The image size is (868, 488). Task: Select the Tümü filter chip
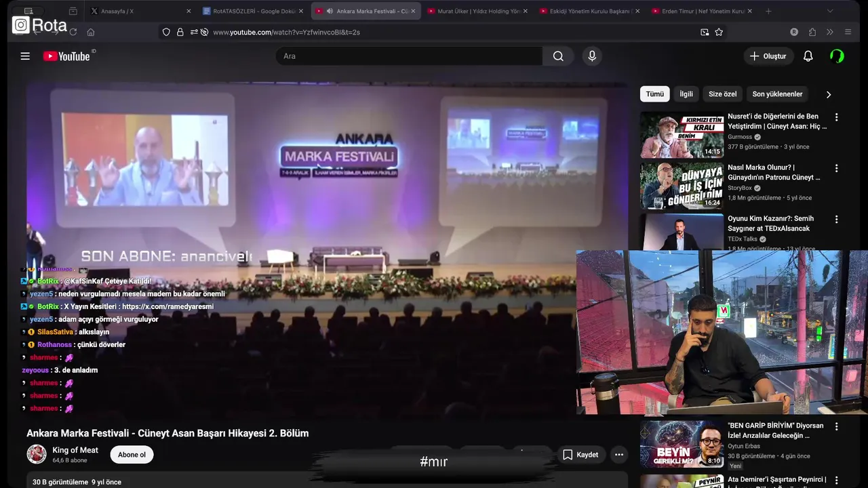655,94
